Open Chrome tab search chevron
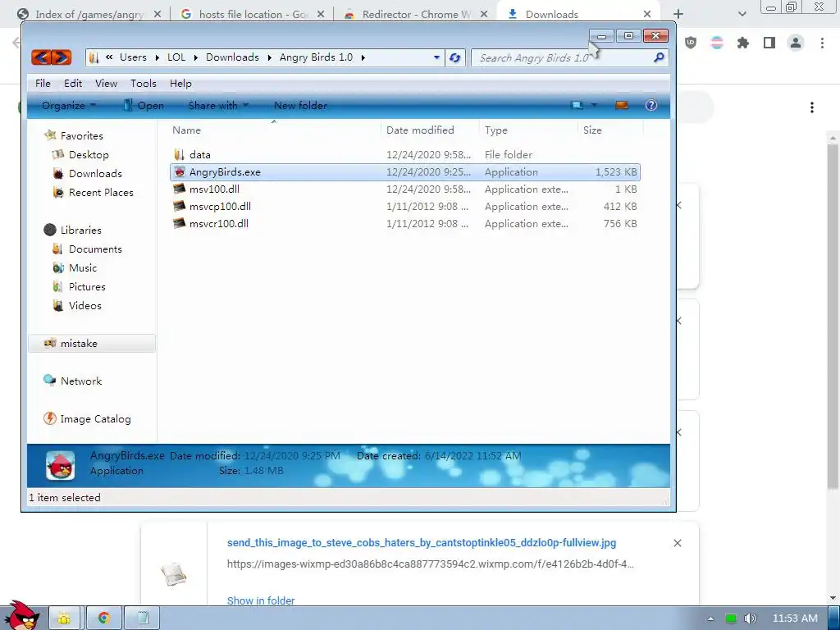The image size is (840, 630). click(x=742, y=14)
